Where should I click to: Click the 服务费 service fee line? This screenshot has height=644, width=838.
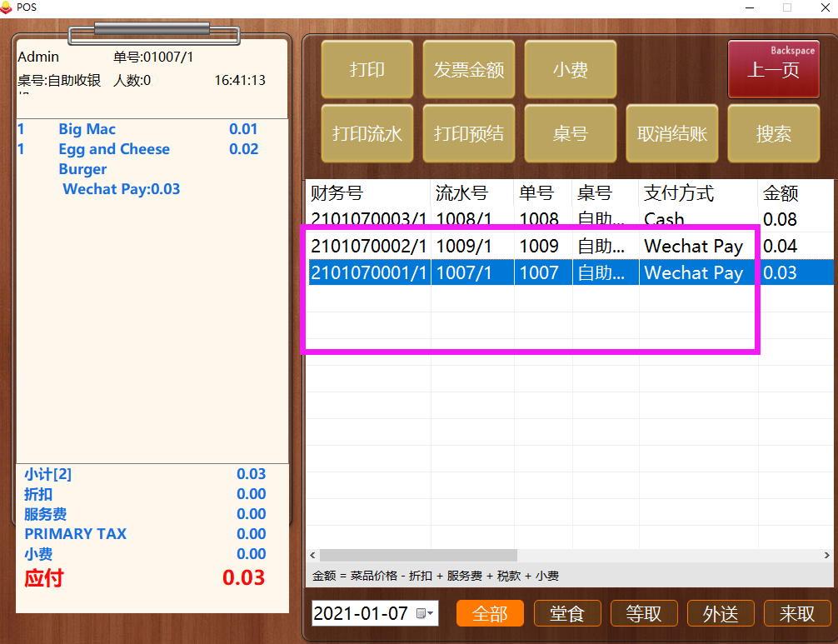(145, 513)
